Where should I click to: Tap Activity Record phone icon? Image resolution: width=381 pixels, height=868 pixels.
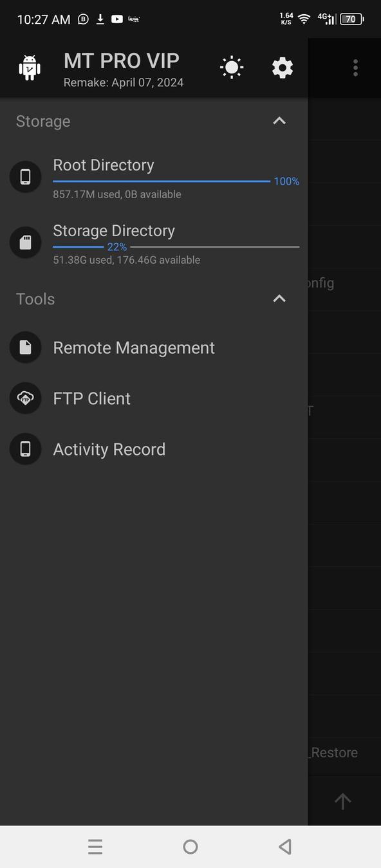[x=26, y=449]
